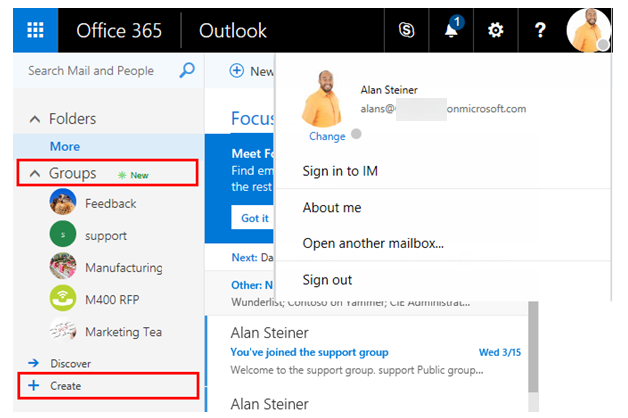The width and height of the screenshot is (628, 418).
Task: Open Discover groups link
Action: pyautogui.click(x=70, y=363)
